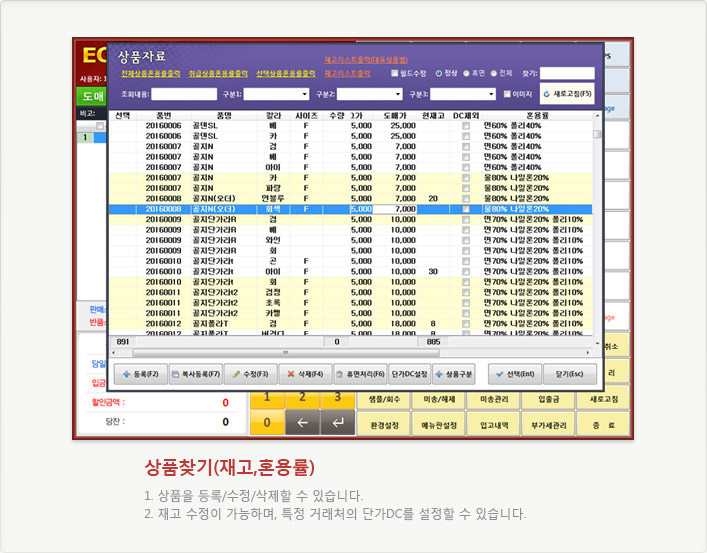Viewport: 707px width, 553px height.
Task: Click the table's vertical scrollbar thumb
Action: point(597,134)
